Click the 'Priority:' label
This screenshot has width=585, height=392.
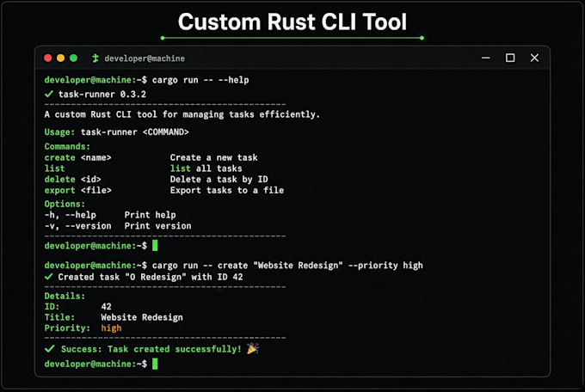pyautogui.click(x=67, y=328)
